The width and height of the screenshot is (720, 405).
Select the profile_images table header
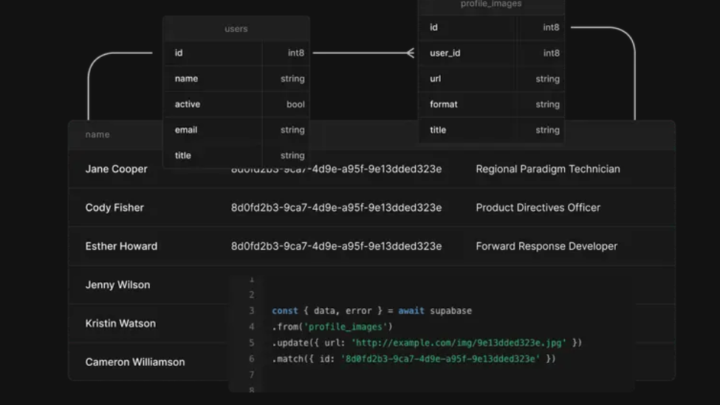coord(490,5)
